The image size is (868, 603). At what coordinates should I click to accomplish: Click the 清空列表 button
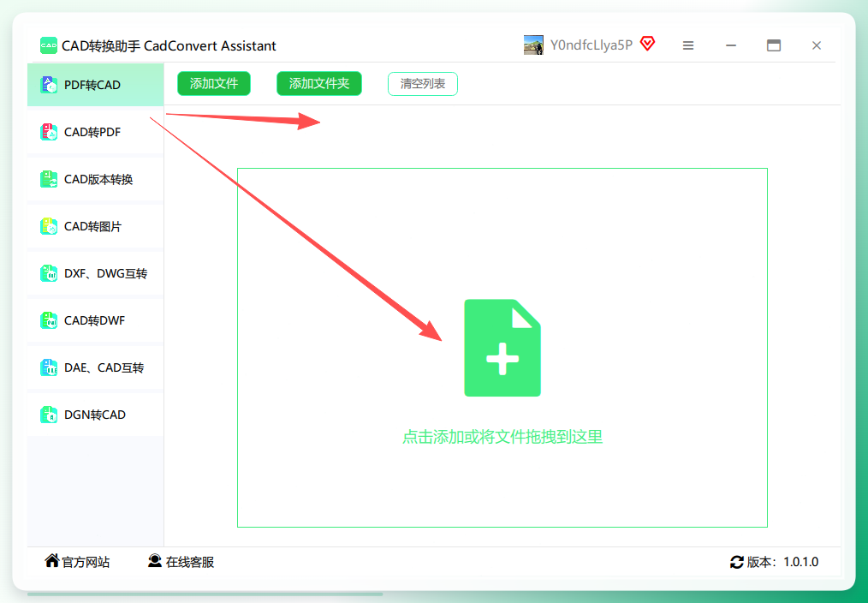[x=423, y=84]
